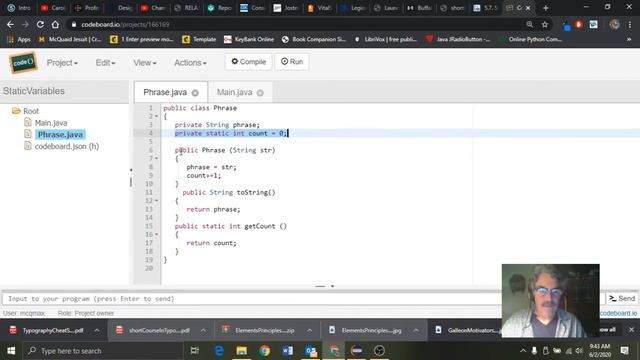Screen dimensions: 640x360
Task: Open the Chrome menu (three dots)
Action: [x=630, y=24]
